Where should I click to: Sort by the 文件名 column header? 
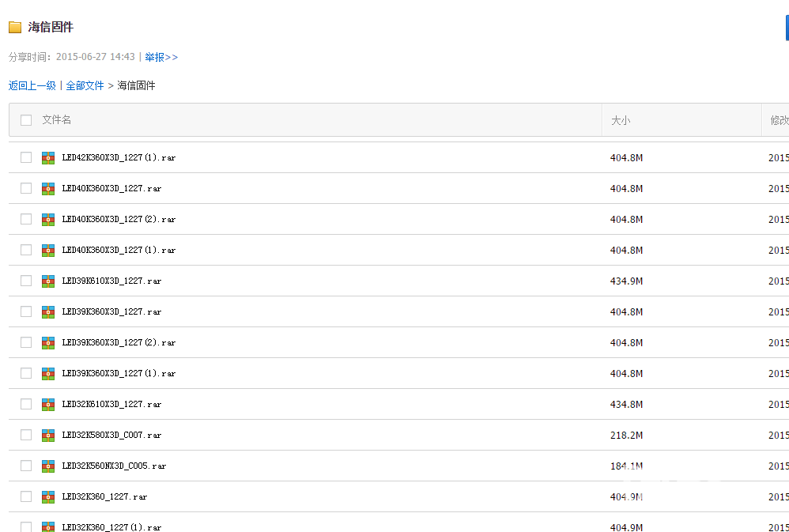[56, 120]
